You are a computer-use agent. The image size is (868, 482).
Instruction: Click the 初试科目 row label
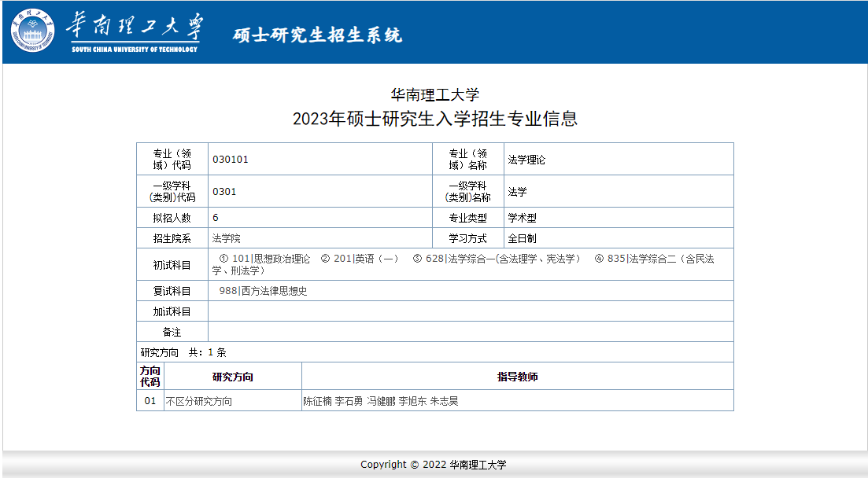pos(172,264)
